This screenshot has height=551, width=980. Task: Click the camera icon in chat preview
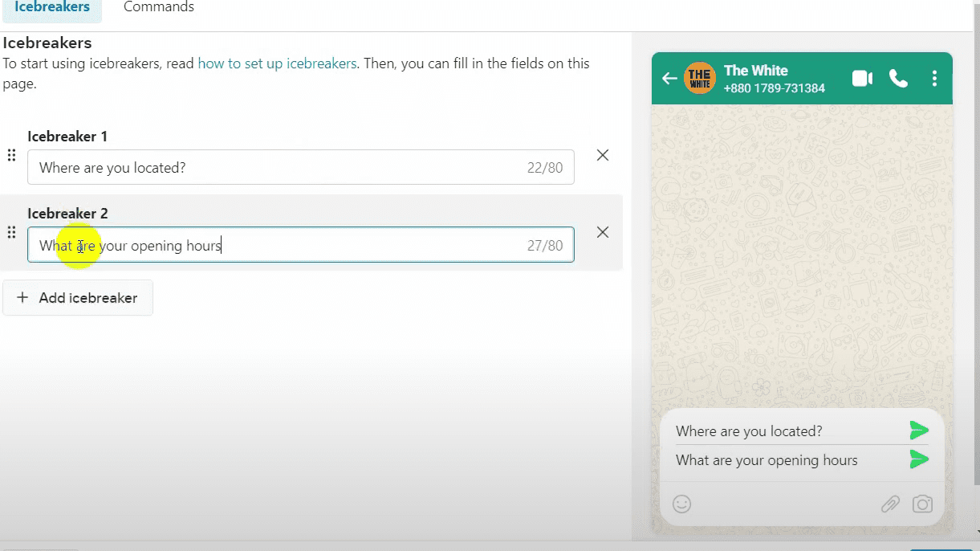(x=922, y=504)
